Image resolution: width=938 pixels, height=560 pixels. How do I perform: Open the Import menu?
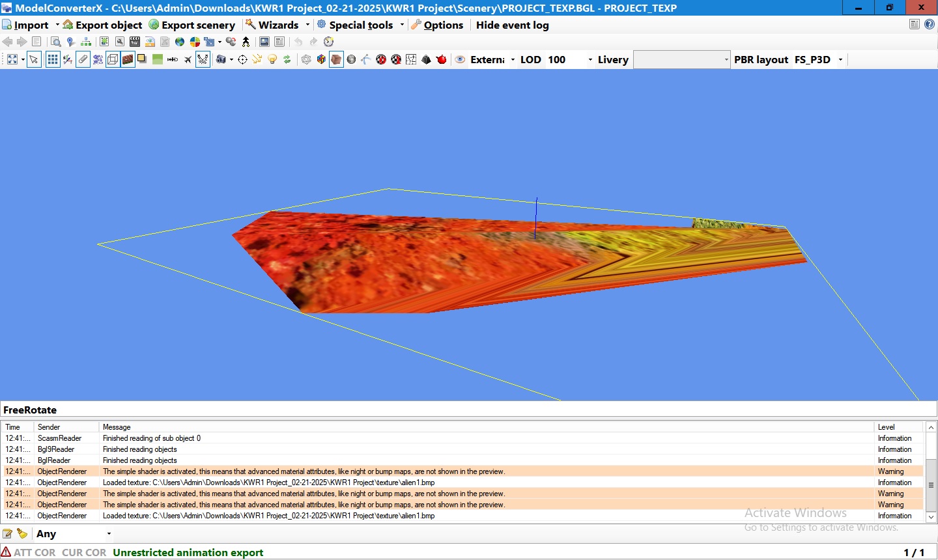click(26, 25)
